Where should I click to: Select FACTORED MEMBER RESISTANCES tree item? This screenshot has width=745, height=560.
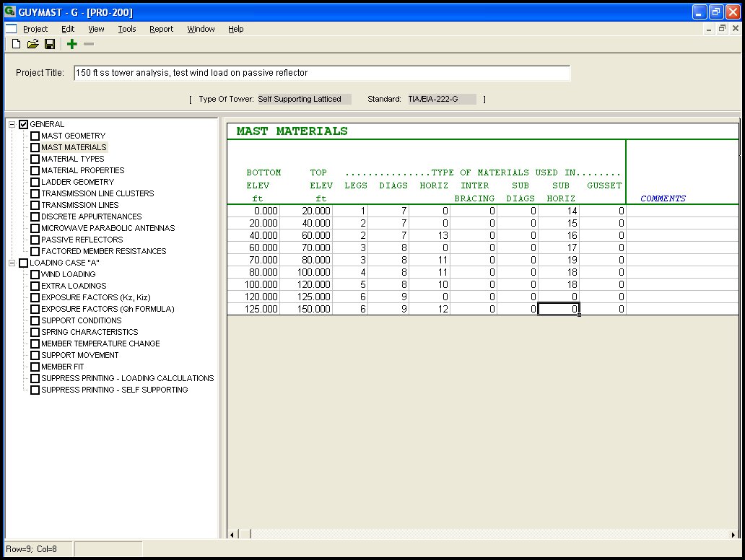pos(103,251)
